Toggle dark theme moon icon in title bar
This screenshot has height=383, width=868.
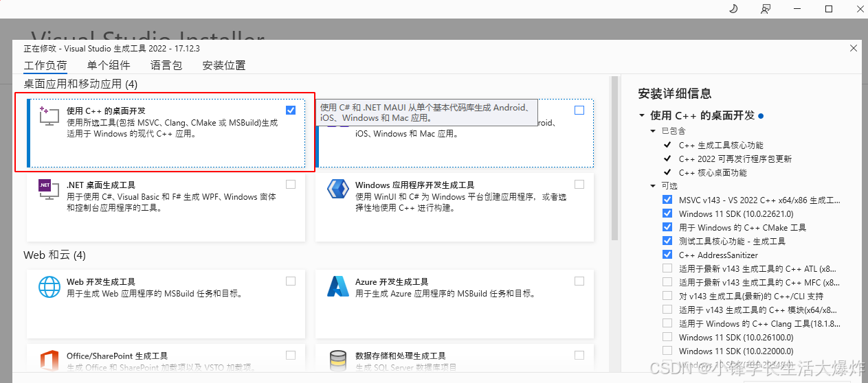coord(733,9)
